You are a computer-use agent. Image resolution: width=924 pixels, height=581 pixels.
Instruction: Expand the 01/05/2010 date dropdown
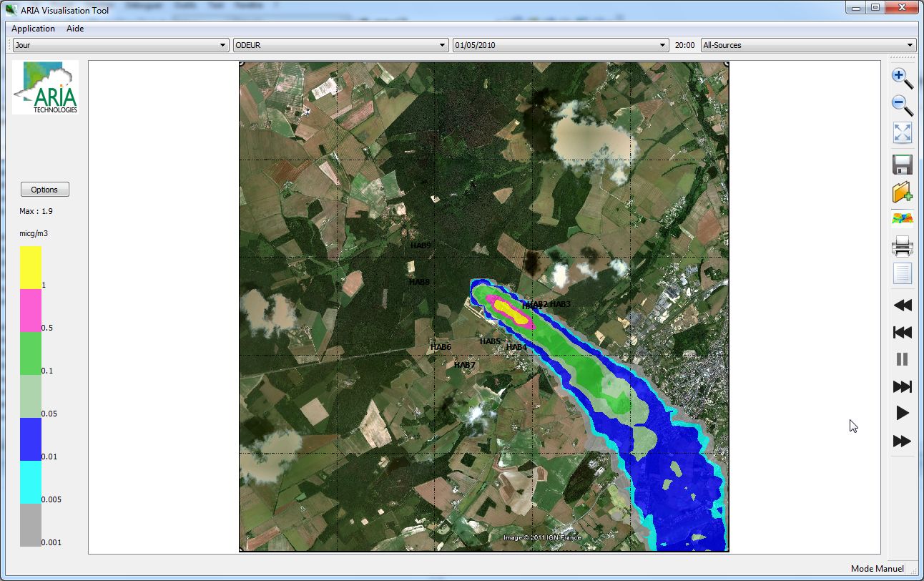pos(561,45)
